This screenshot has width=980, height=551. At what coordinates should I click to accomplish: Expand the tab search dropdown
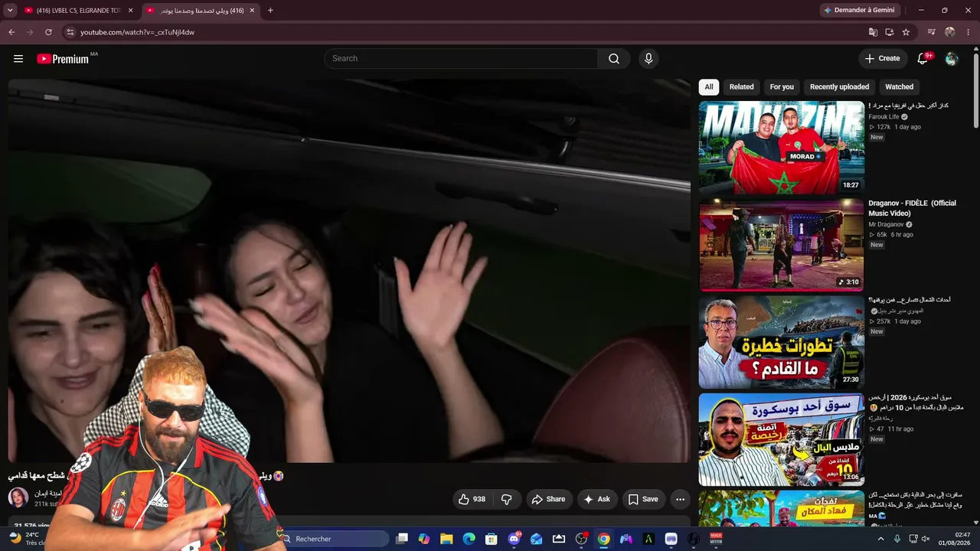tap(10, 11)
